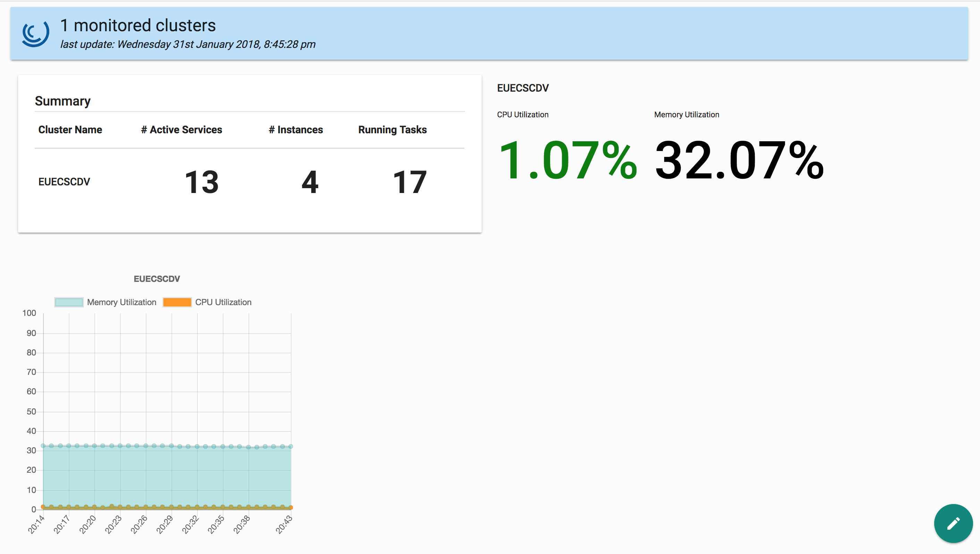Click the running tasks count 17

410,182
